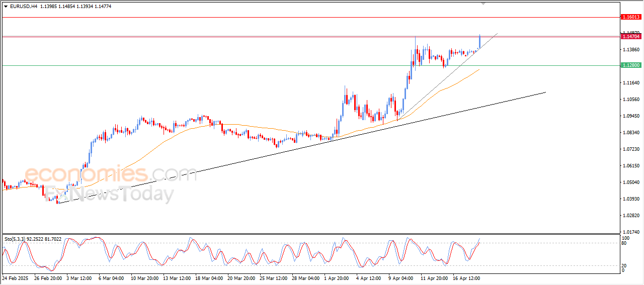Click the EURUSD,H4 symbol title text

24,6
